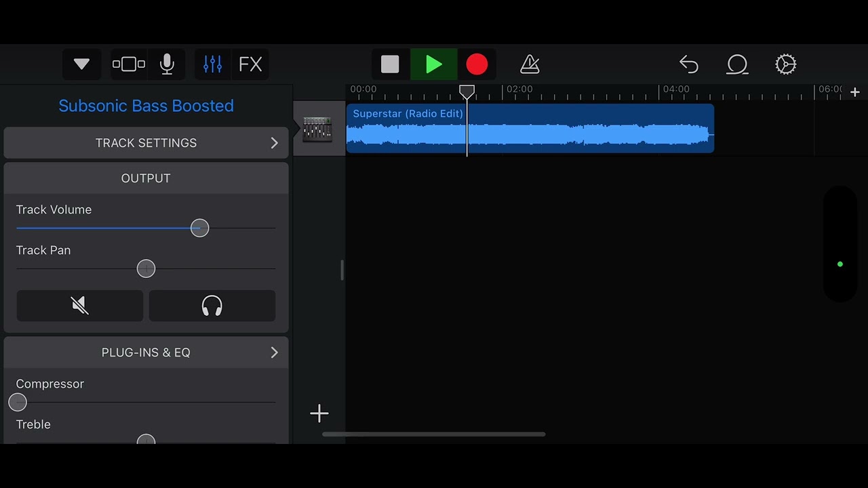The width and height of the screenshot is (868, 488).
Task: Click the 00:00 ruler start label
Action: (363, 89)
